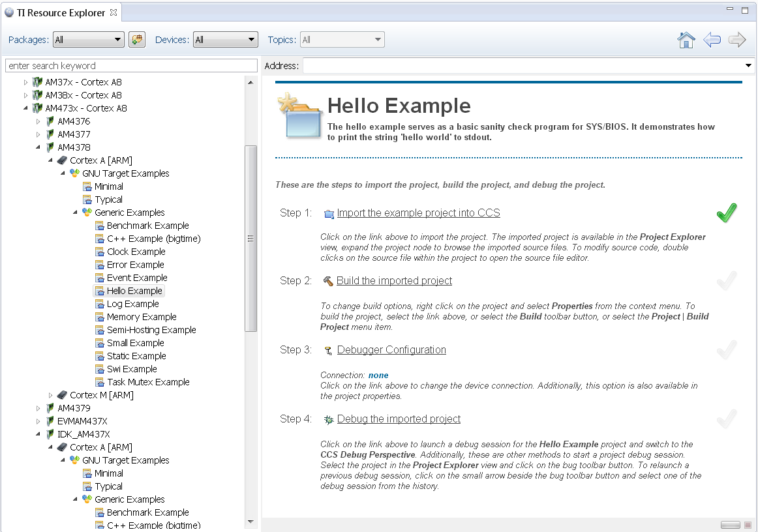Viewport: 758px width, 532px height.
Task: Click the forward navigation arrow
Action: [736, 40]
